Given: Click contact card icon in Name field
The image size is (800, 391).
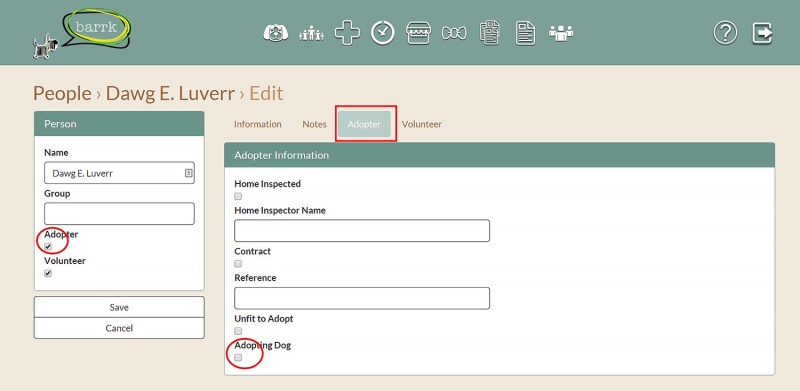Looking at the screenshot, I should [188, 173].
